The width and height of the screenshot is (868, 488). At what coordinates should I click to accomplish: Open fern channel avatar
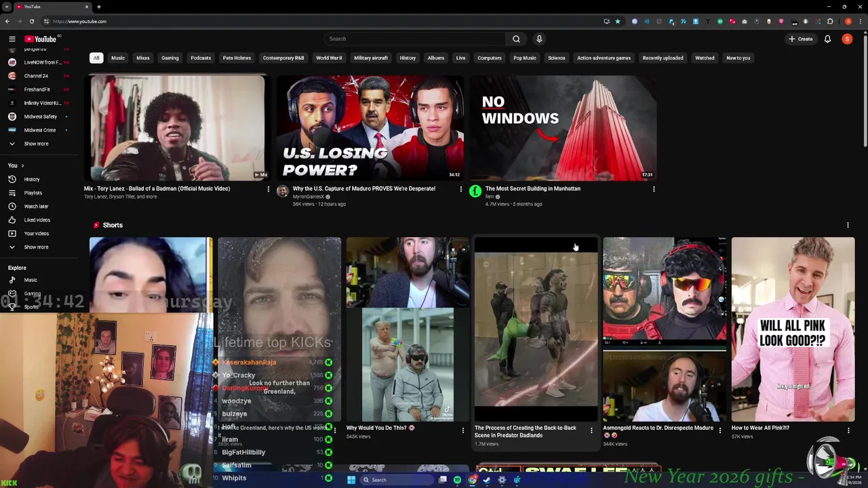tap(475, 192)
